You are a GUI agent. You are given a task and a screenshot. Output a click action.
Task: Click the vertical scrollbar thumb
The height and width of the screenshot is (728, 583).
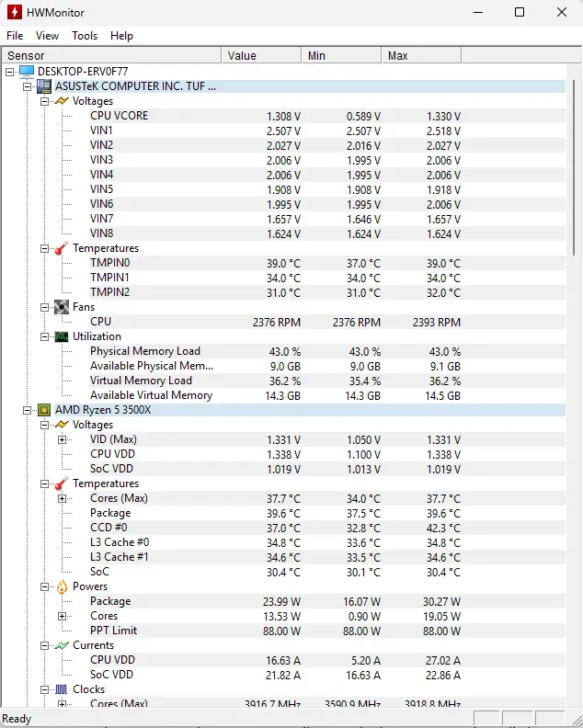coord(574,167)
